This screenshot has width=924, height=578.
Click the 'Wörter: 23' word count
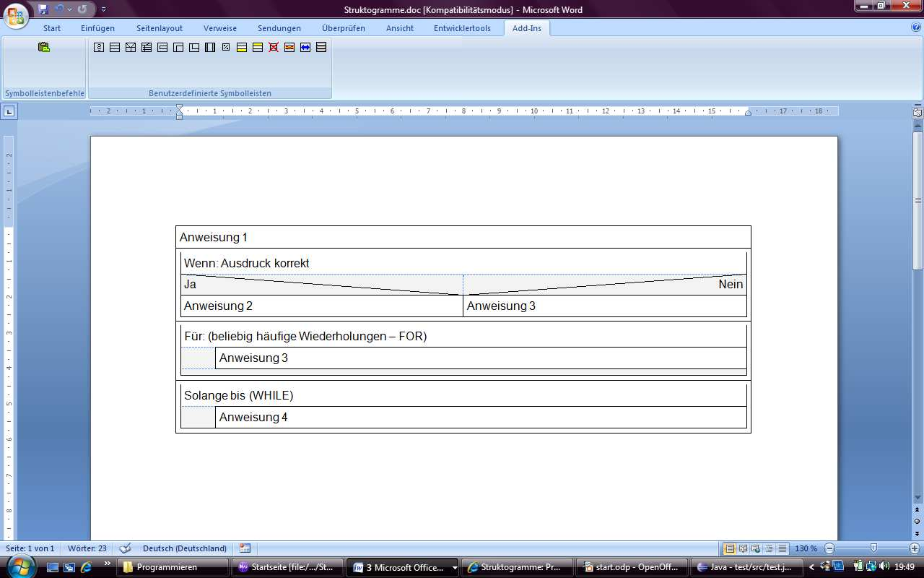pyautogui.click(x=87, y=548)
